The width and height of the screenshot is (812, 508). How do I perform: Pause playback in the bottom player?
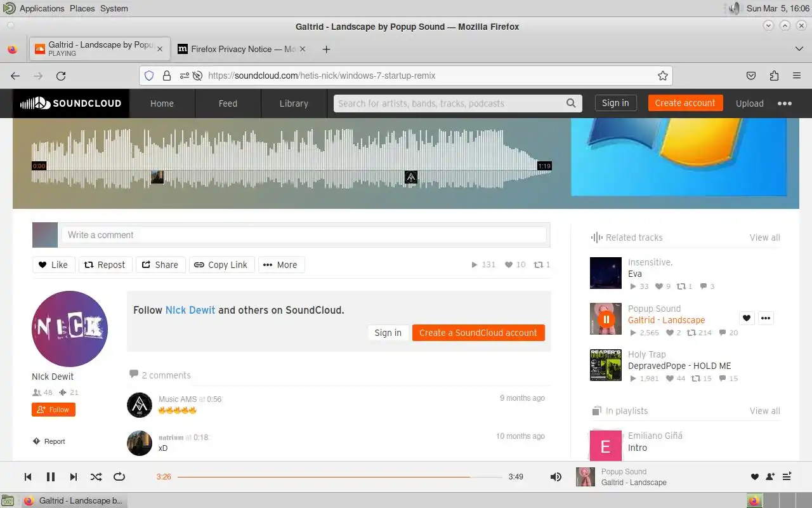point(51,477)
